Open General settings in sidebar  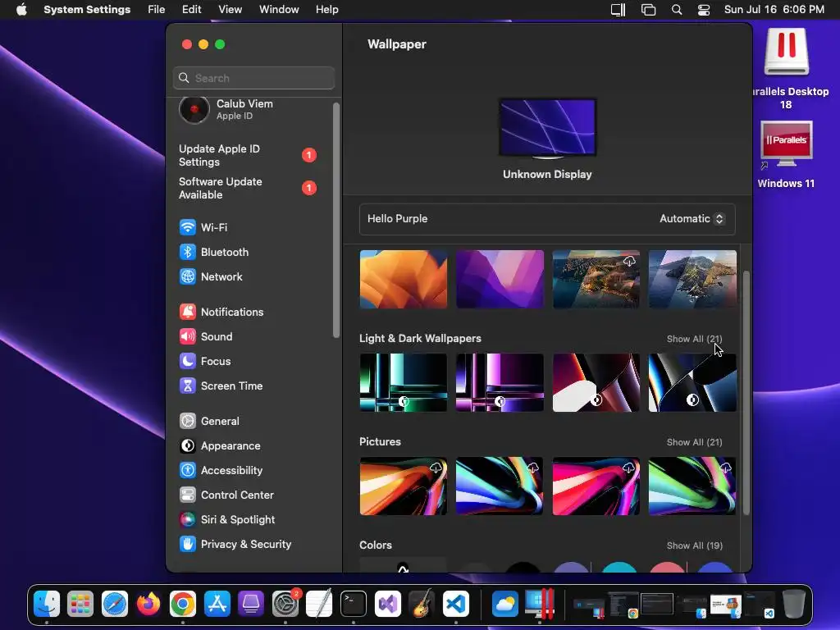[x=209, y=421]
